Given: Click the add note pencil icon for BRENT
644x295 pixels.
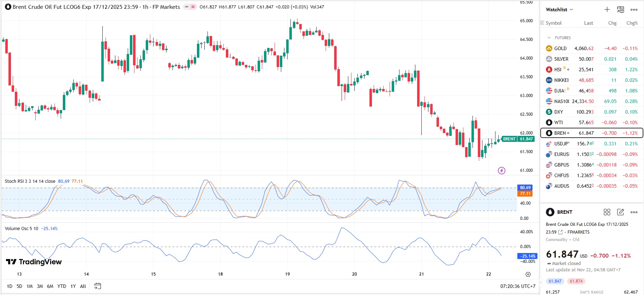Looking at the screenshot, I should 620,212.
